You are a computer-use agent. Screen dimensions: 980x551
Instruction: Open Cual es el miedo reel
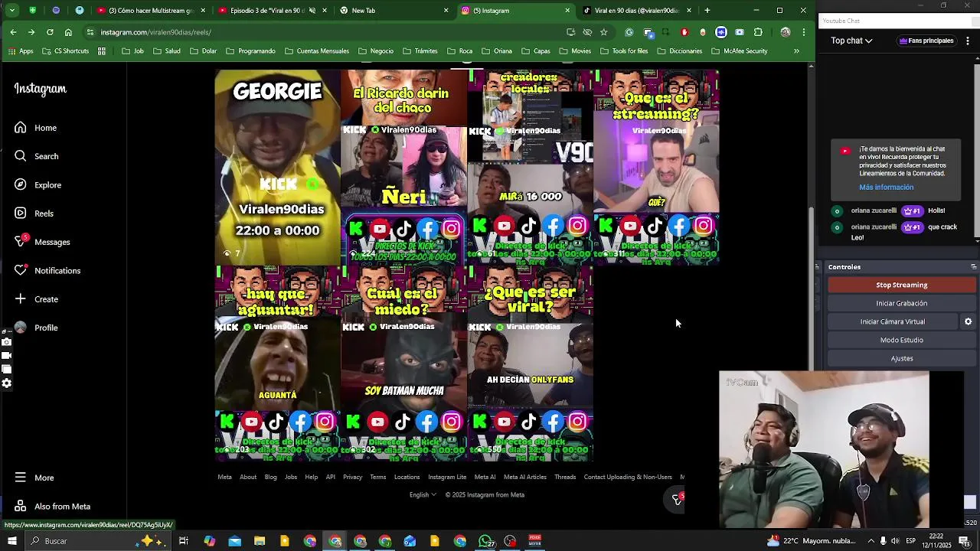click(x=403, y=364)
